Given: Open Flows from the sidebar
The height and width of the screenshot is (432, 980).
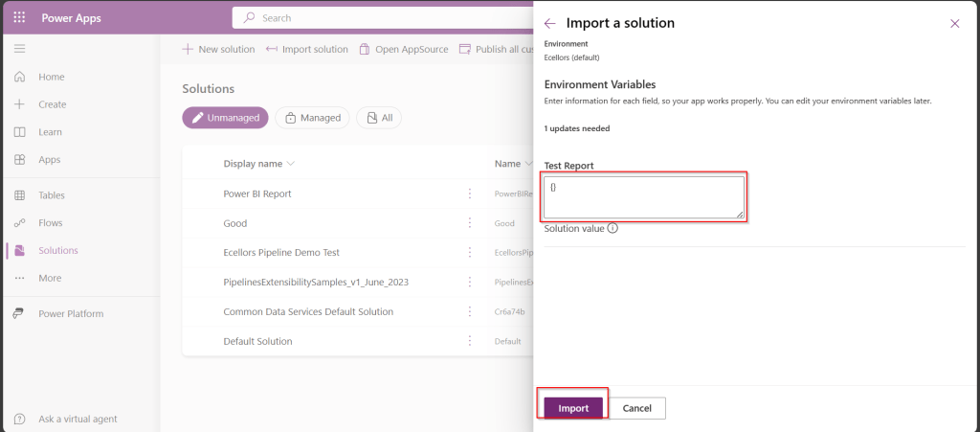Looking at the screenshot, I should tap(51, 223).
